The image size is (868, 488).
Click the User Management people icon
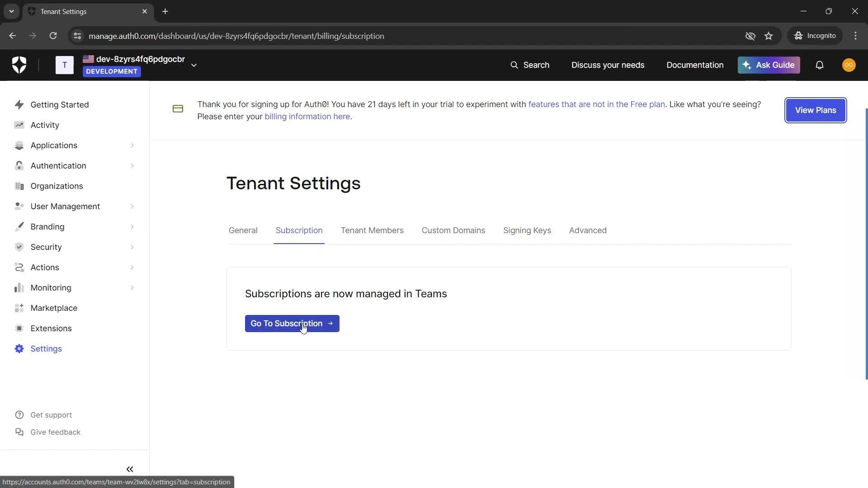coord(19,206)
